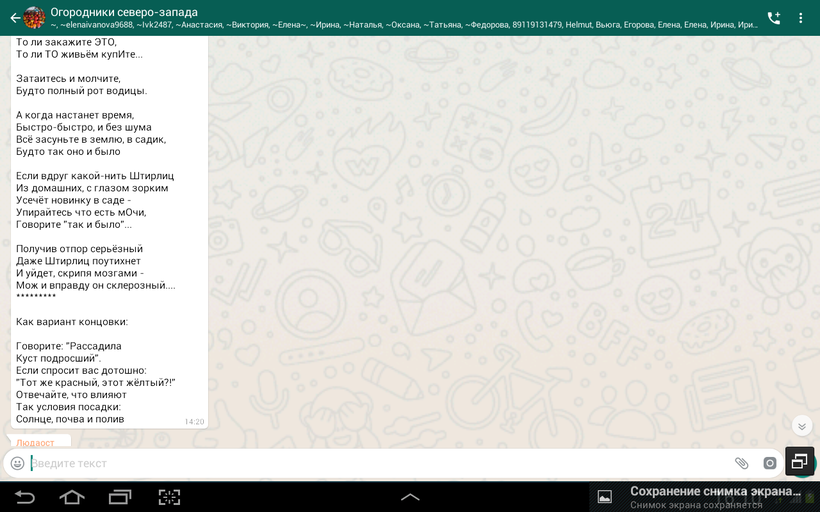This screenshot has height=512, width=820.
Task: Expand the upward chevron in navigation bar
Action: 410,497
